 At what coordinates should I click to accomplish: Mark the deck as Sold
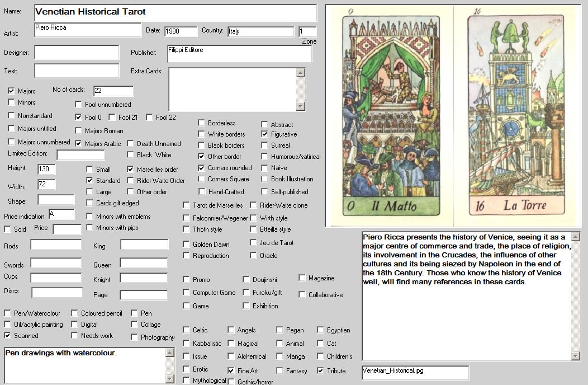click(x=8, y=229)
